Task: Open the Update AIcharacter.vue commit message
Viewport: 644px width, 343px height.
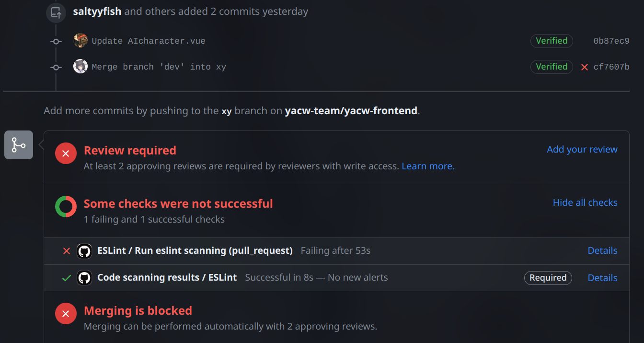Action: click(x=149, y=41)
